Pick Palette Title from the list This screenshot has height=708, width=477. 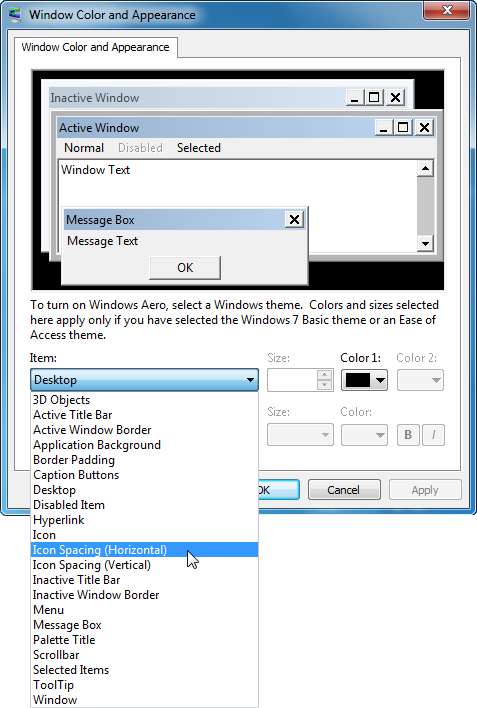(145, 640)
